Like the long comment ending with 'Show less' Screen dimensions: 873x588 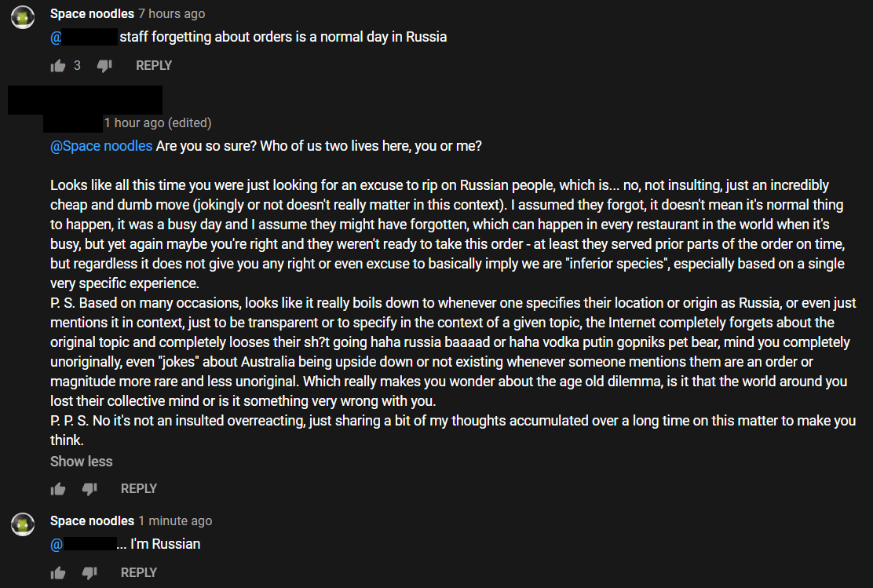[x=57, y=489]
